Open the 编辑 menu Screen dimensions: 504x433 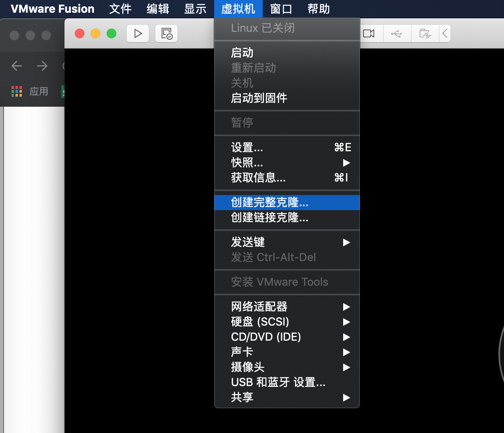pyautogui.click(x=158, y=9)
